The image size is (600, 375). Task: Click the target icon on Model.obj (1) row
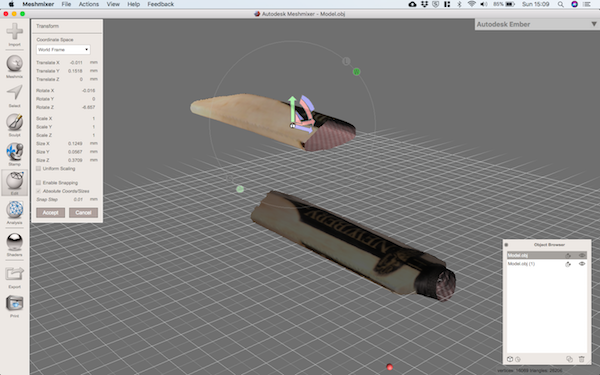coord(568,264)
